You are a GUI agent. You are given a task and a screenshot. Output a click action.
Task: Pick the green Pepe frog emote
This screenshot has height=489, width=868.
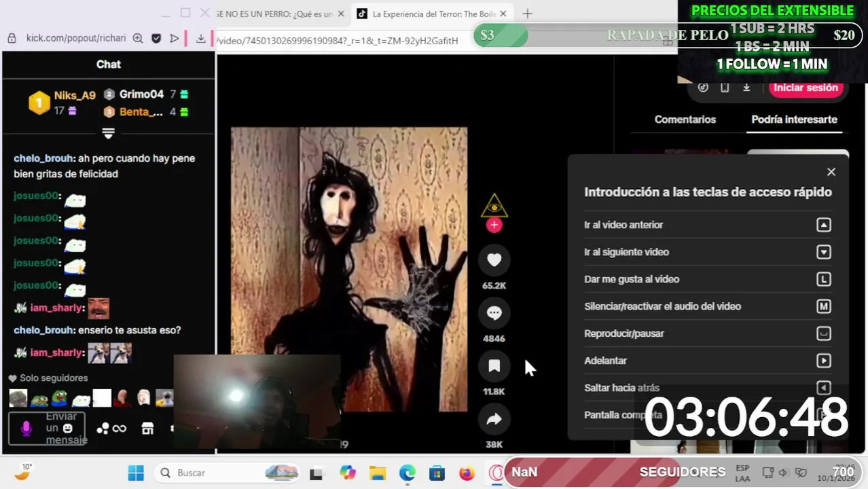pos(60,398)
